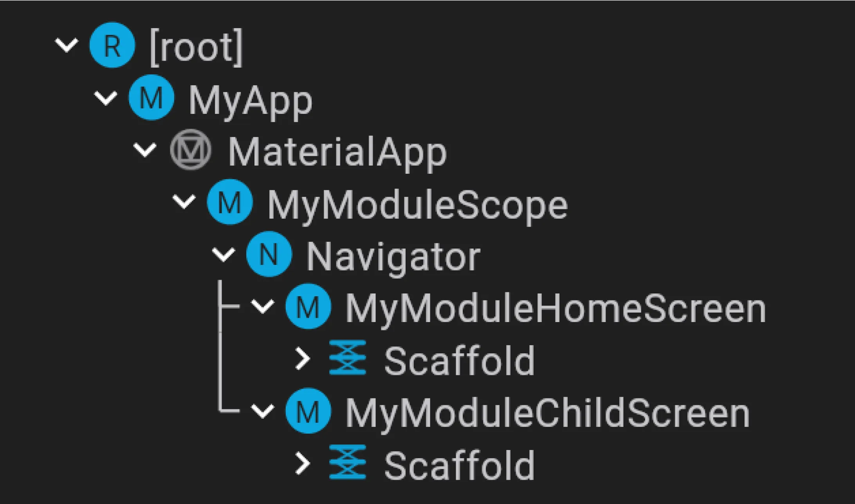Click the M icon beside MyModuleChildScreen

308,411
